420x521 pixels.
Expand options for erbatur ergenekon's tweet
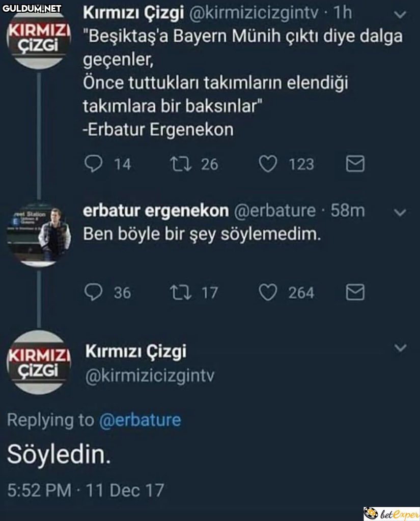tap(401, 212)
